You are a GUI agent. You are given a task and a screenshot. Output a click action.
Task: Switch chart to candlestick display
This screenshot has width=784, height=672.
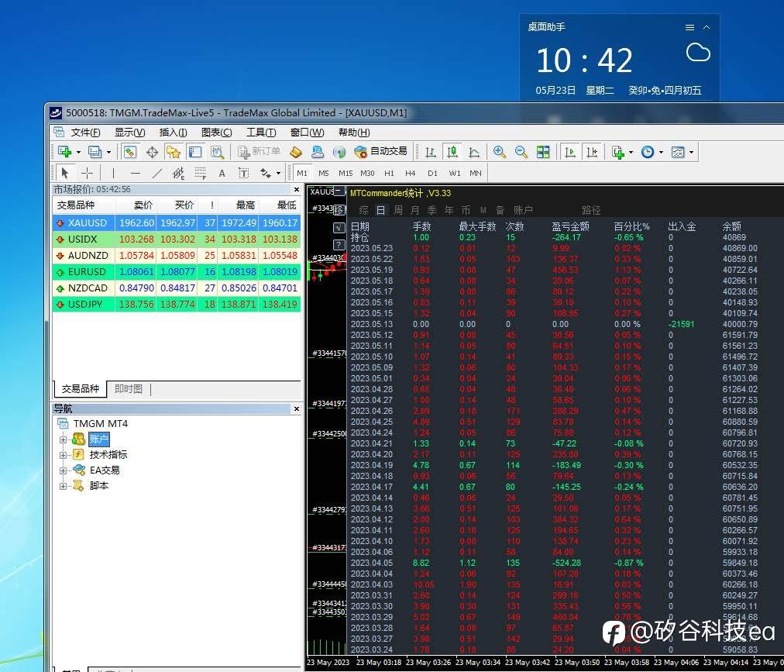[x=452, y=152]
